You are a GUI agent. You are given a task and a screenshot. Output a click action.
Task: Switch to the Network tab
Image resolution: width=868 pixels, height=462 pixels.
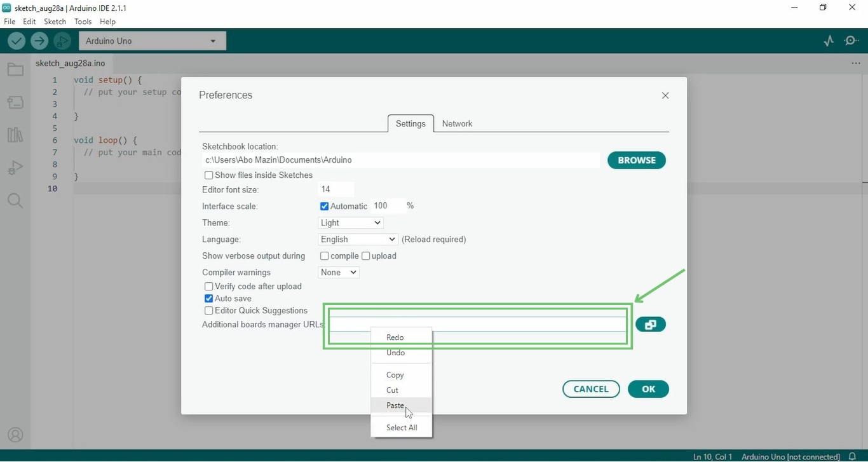tap(457, 123)
